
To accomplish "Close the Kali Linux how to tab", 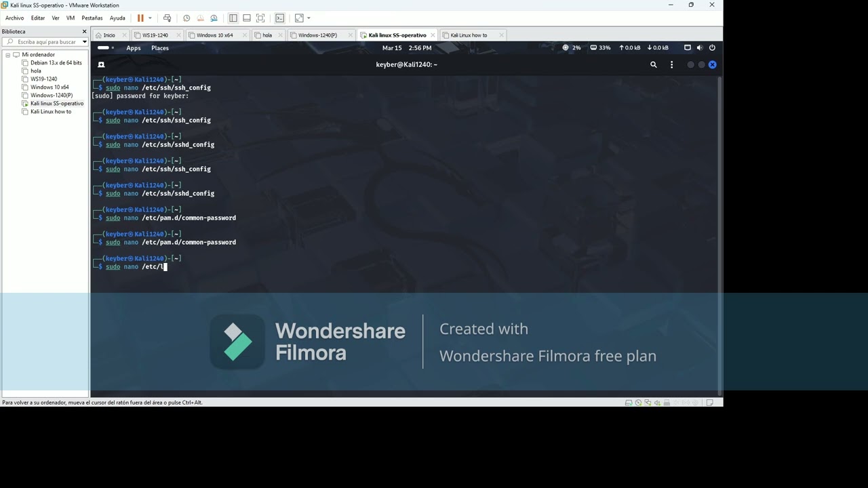I will click(x=501, y=35).
